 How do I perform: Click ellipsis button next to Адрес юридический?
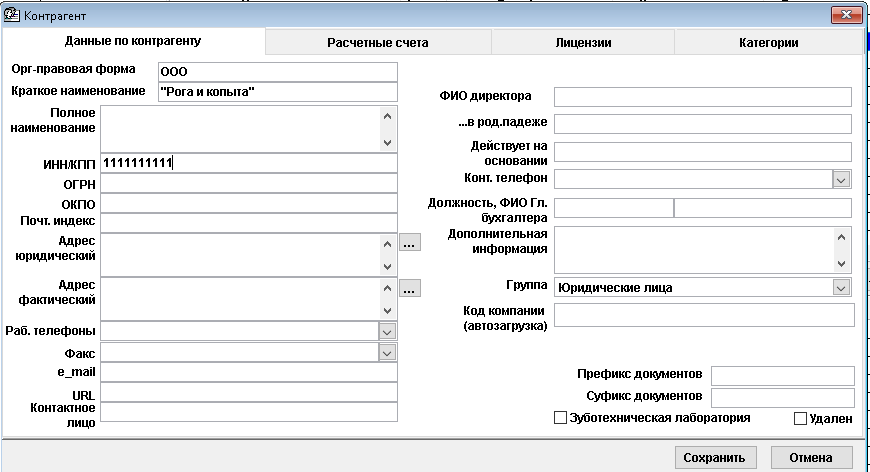coord(410,243)
